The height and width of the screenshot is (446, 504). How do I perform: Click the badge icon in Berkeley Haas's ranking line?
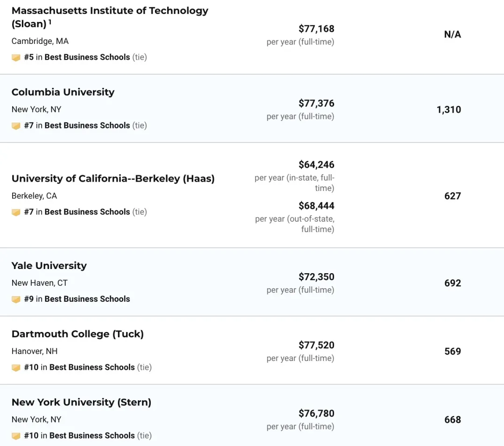[16, 212]
